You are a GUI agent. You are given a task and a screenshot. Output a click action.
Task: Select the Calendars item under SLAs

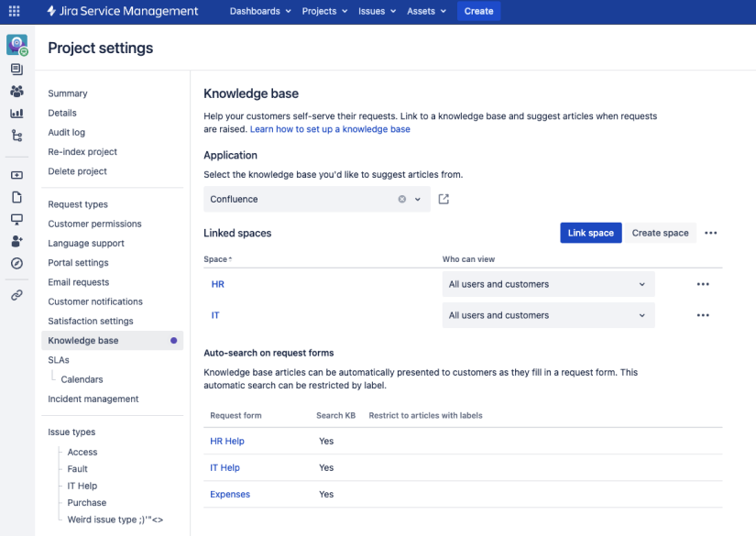point(82,379)
